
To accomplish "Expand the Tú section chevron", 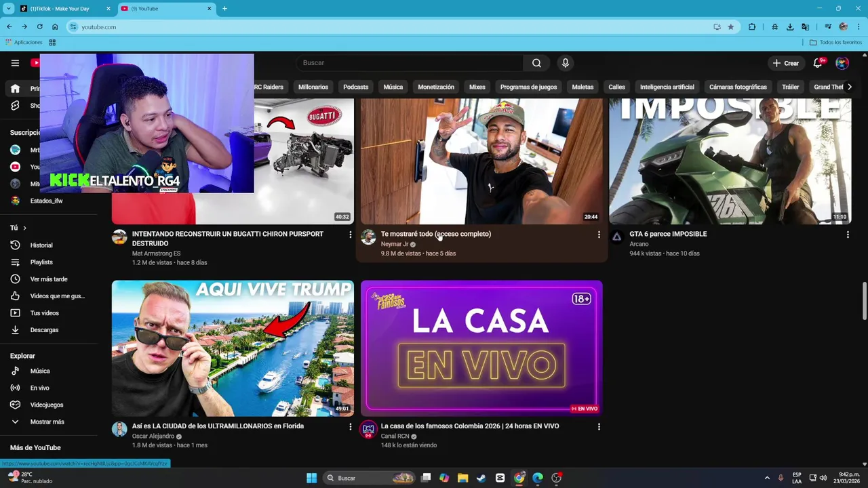I will pos(24,228).
